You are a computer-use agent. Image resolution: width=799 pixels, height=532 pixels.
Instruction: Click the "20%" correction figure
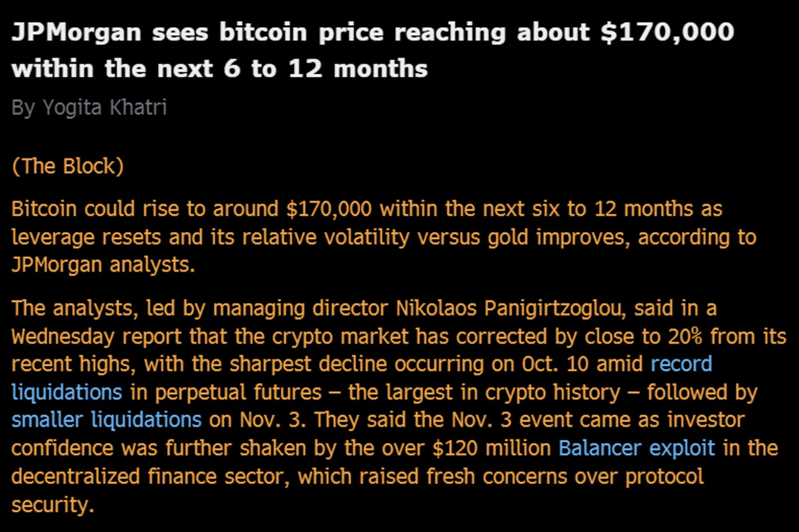click(684, 336)
